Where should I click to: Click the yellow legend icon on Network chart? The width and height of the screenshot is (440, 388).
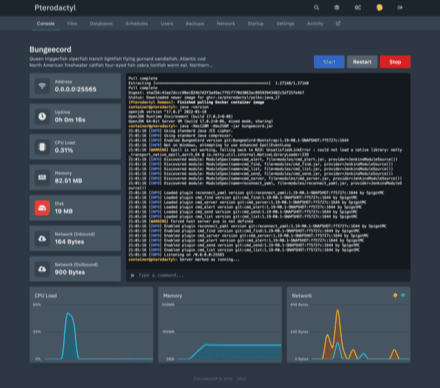click(395, 295)
